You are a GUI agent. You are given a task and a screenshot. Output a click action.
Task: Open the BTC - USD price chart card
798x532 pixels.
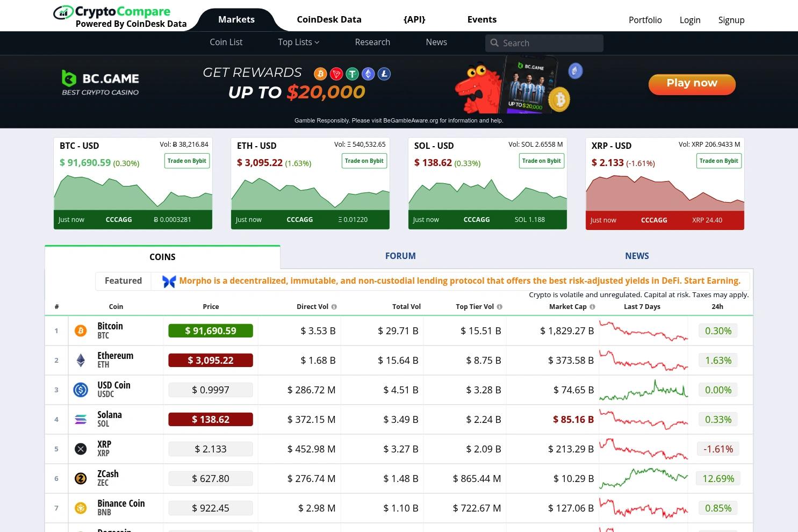pyautogui.click(x=133, y=184)
